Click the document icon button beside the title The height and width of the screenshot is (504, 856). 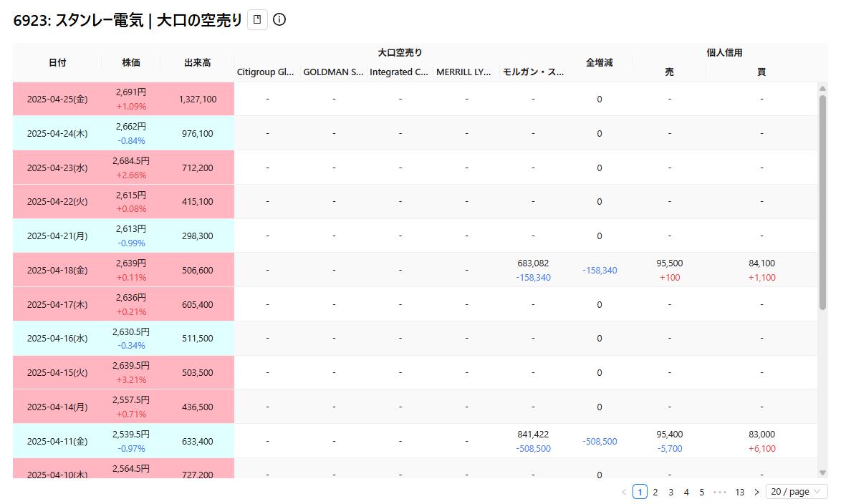coord(257,20)
